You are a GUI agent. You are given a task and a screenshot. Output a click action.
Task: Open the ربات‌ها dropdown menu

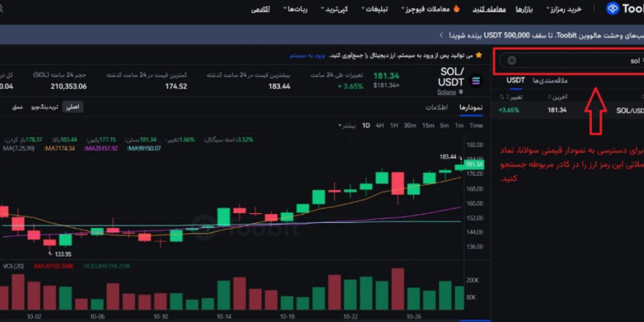pos(295,9)
